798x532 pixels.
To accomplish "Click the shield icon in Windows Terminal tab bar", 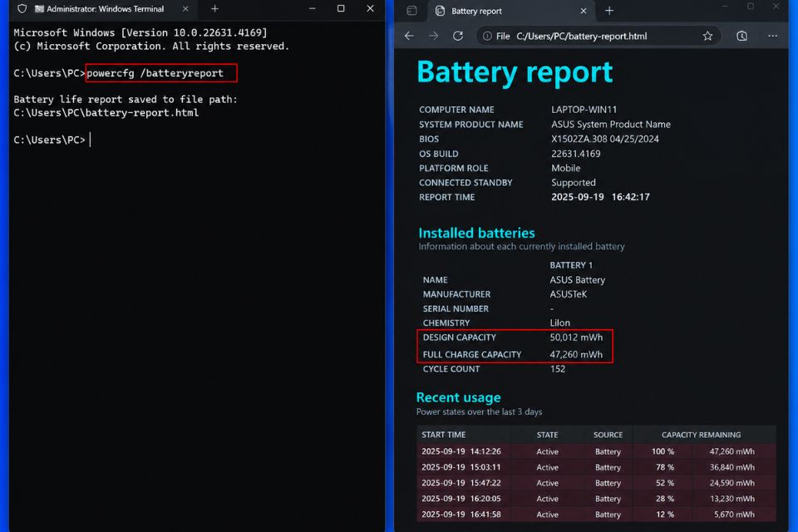I will (x=22, y=8).
